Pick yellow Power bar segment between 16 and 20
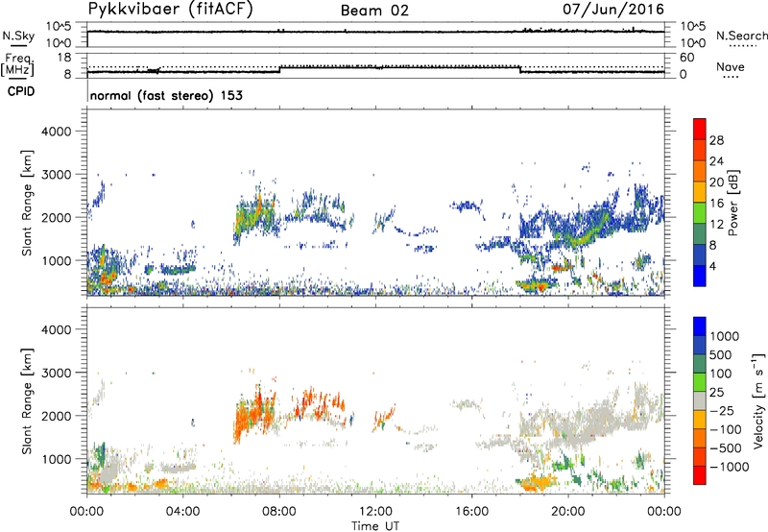Viewport: 768px width, 532px height. (x=700, y=192)
